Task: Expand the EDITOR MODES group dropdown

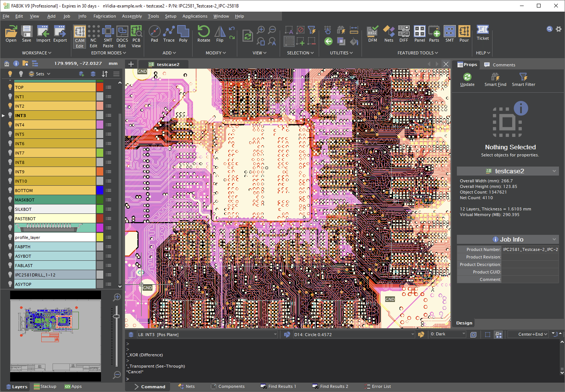Action: coord(108,53)
